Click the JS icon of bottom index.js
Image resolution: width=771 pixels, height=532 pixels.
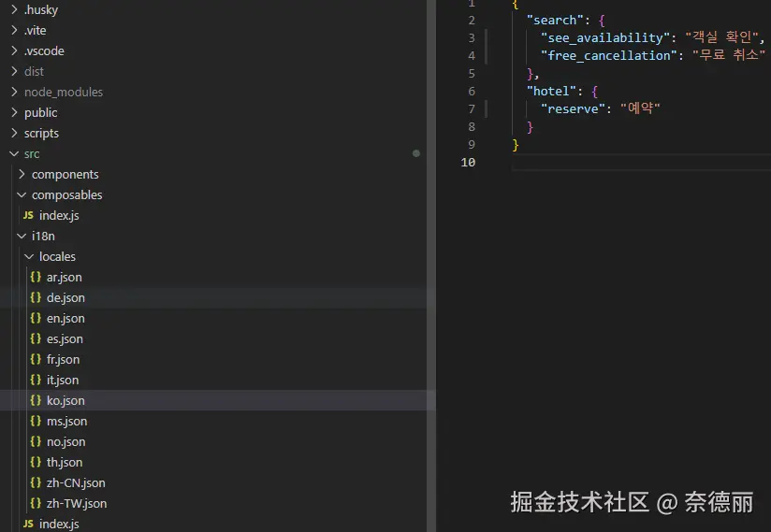(28, 524)
